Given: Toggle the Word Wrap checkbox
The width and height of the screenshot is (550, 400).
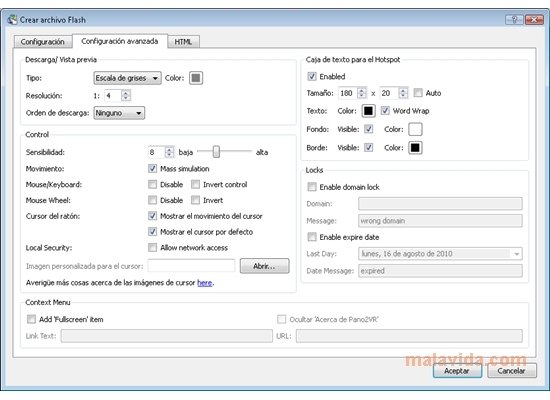Looking at the screenshot, I should 385,111.
